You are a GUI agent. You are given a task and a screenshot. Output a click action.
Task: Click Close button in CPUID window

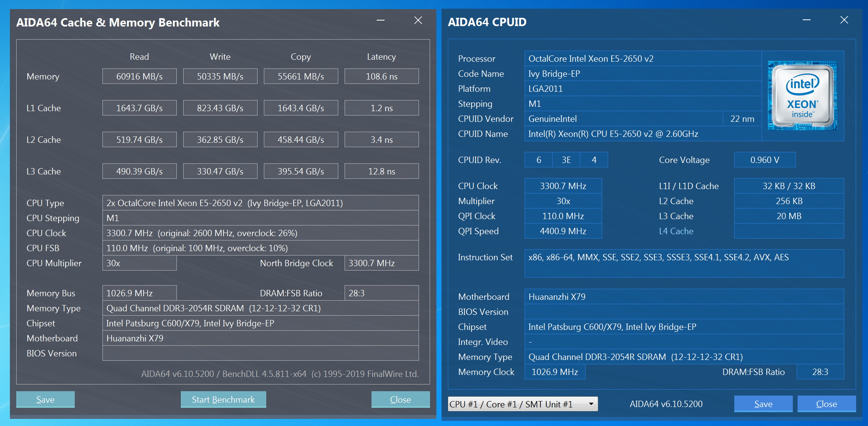pyautogui.click(x=826, y=404)
